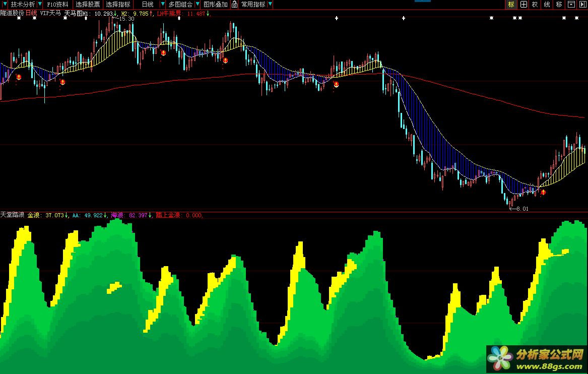The width and height of the screenshot is (588, 374).
Task: Click the collapse-panel window icon
Action: click(x=571, y=5)
